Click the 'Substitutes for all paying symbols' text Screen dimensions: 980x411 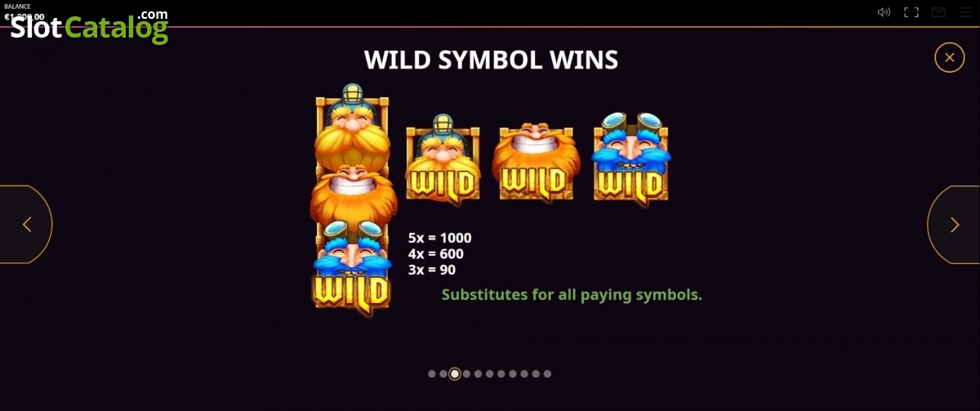tap(572, 295)
